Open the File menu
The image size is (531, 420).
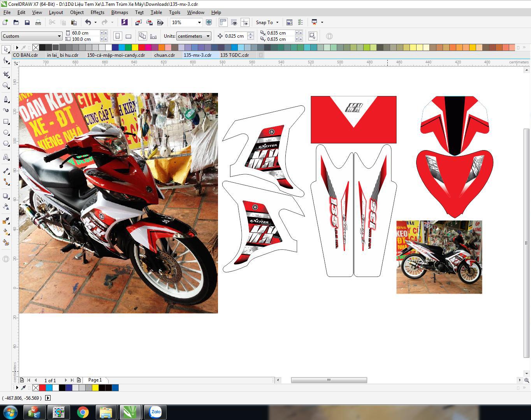pos(7,12)
